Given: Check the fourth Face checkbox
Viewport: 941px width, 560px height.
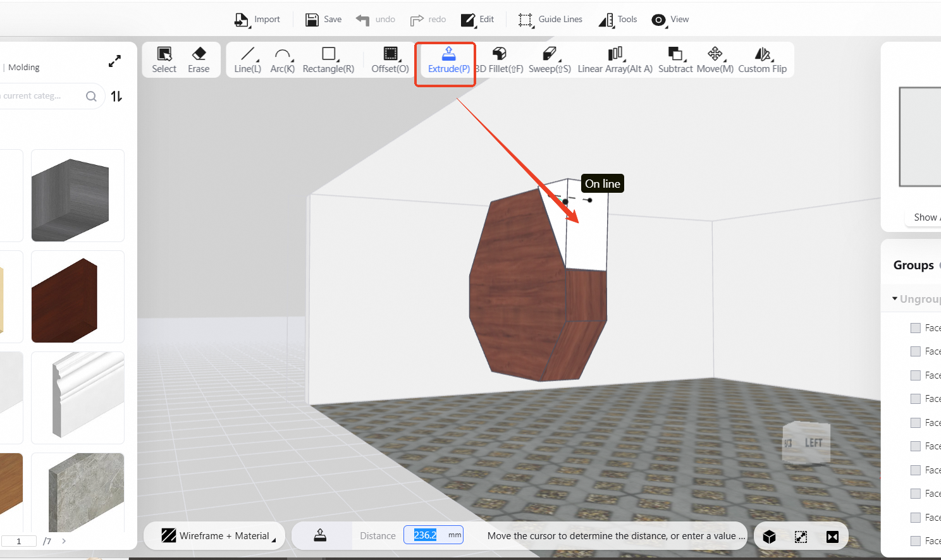Looking at the screenshot, I should 915,399.
